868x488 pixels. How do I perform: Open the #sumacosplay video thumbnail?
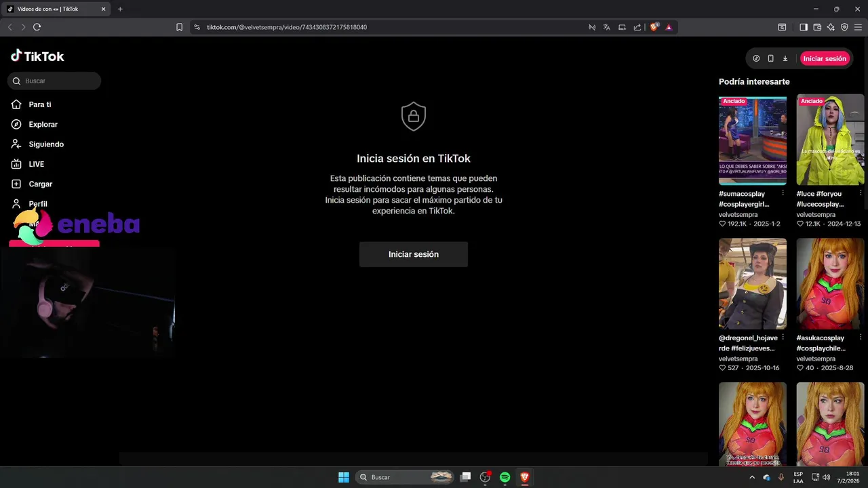pyautogui.click(x=753, y=140)
